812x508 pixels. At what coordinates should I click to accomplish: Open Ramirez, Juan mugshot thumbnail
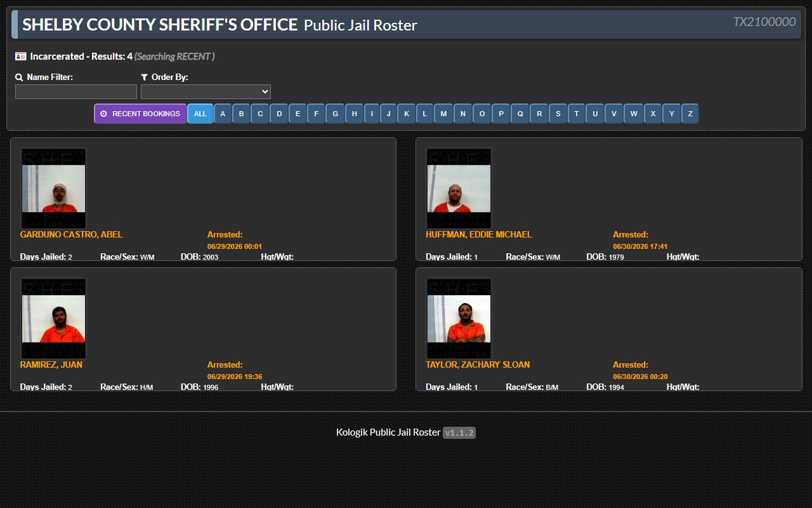pos(53,319)
